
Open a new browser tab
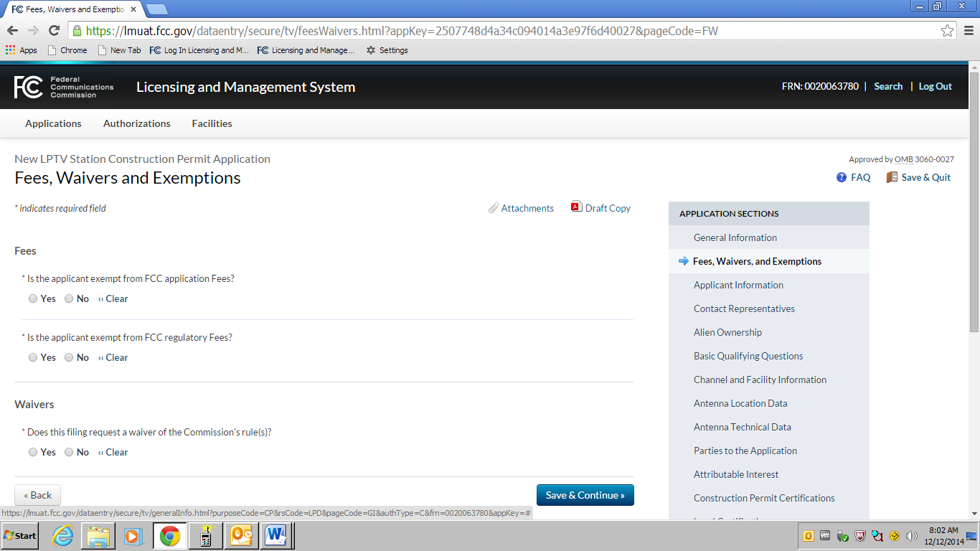(156, 9)
